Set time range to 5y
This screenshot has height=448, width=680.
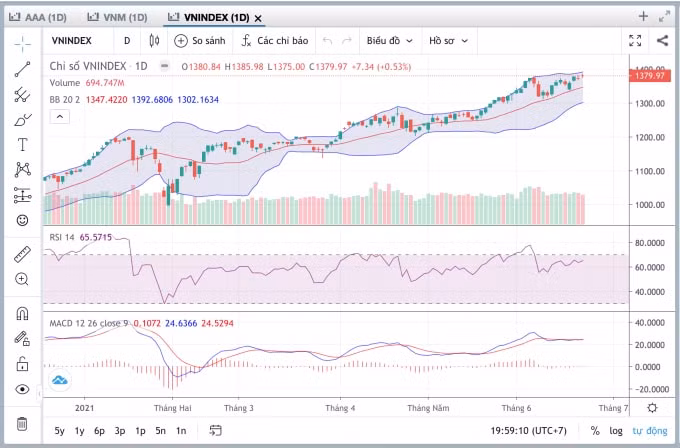(x=59, y=431)
